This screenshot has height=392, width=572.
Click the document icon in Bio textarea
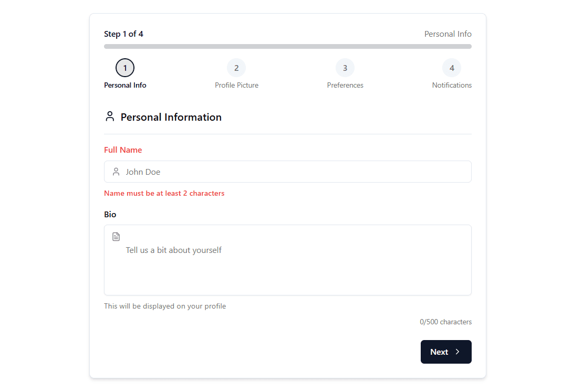pos(116,237)
